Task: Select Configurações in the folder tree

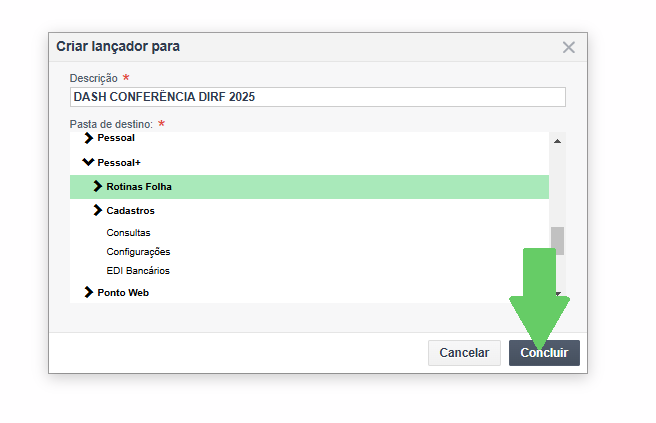Action: (x=138, y=252)
